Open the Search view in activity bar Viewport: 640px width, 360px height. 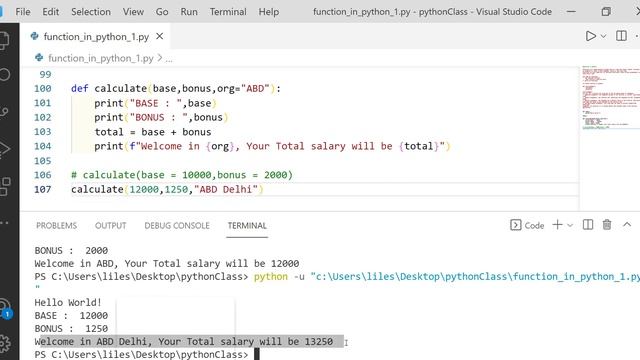click(4, 74)
